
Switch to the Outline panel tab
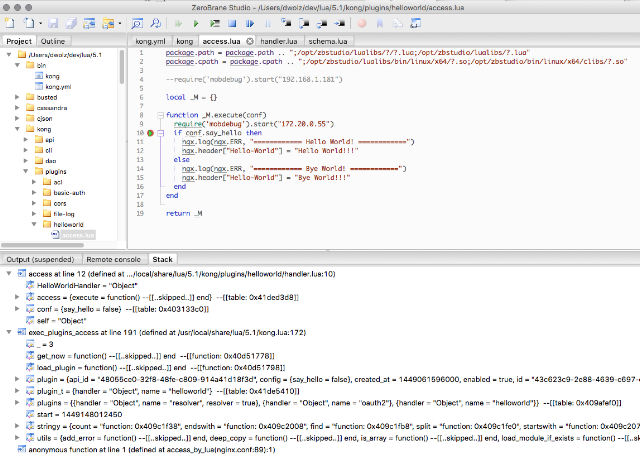pos(53,41)
